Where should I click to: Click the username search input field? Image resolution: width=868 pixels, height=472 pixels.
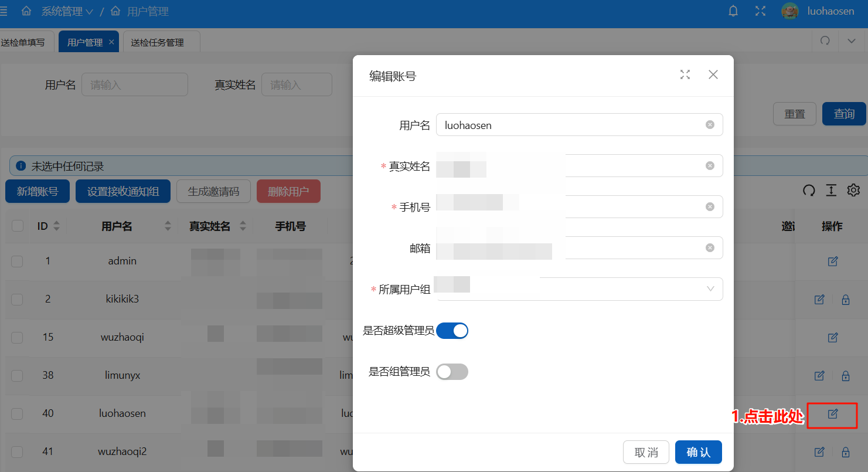pos(134,85)
